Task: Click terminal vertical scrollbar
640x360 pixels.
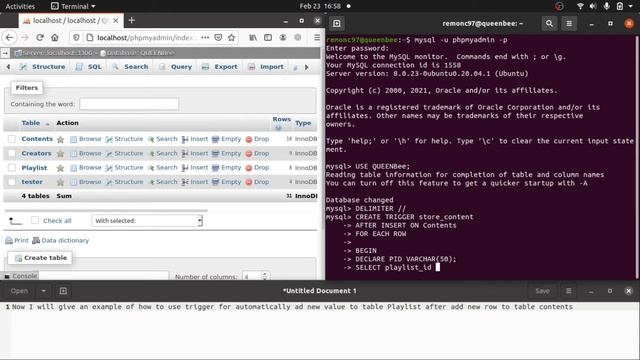Action: 637,157
